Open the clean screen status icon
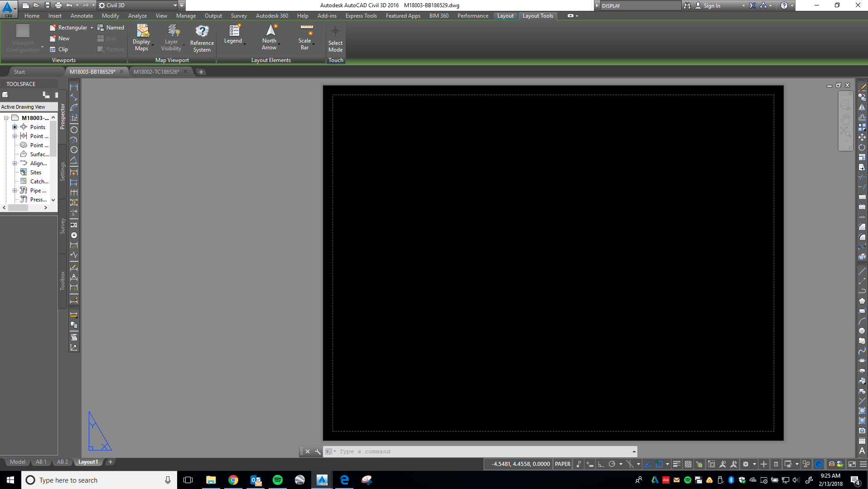The height and width of the screenshot is (489, 868). [852, 464]
